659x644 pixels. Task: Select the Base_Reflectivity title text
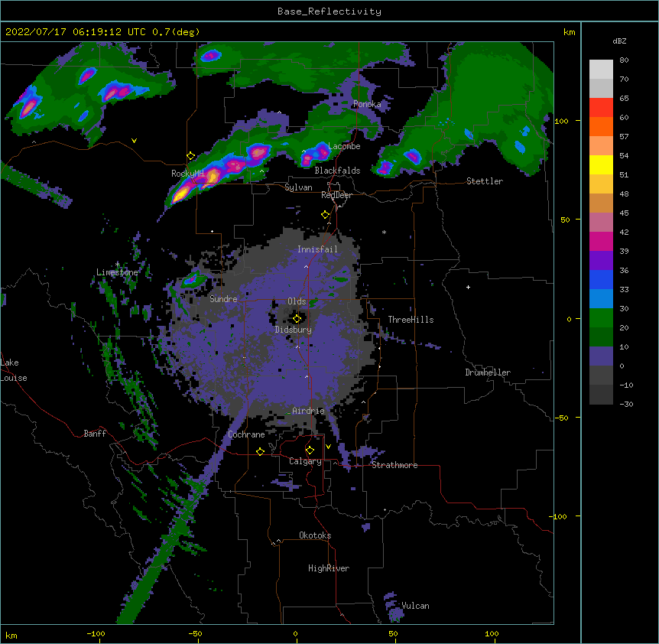pos(329,11)
